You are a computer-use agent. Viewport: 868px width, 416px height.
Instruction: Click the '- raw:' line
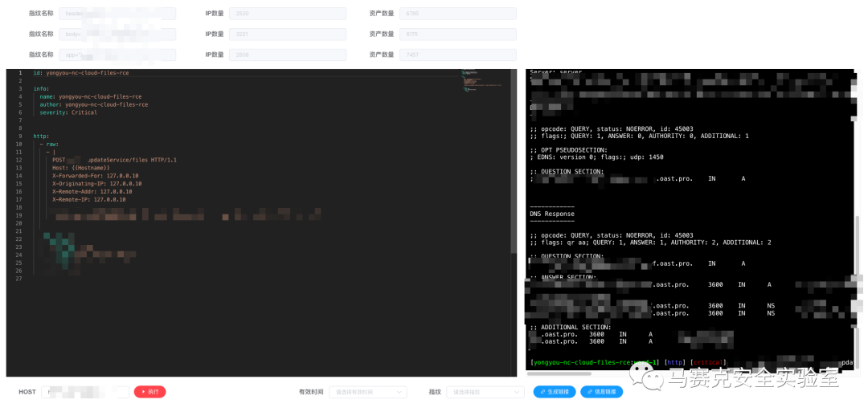(x=49, y=144)
